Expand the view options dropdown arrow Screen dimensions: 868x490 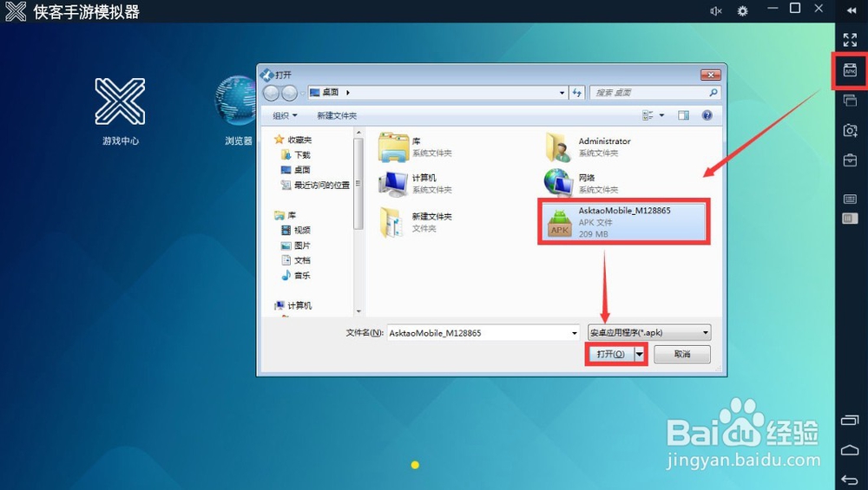point(661,115)
